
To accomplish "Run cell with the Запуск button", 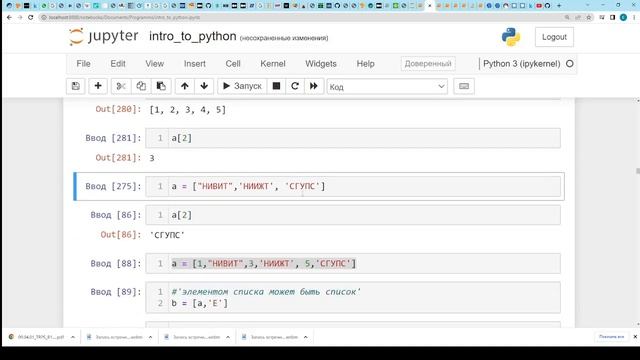I will 242,86.
